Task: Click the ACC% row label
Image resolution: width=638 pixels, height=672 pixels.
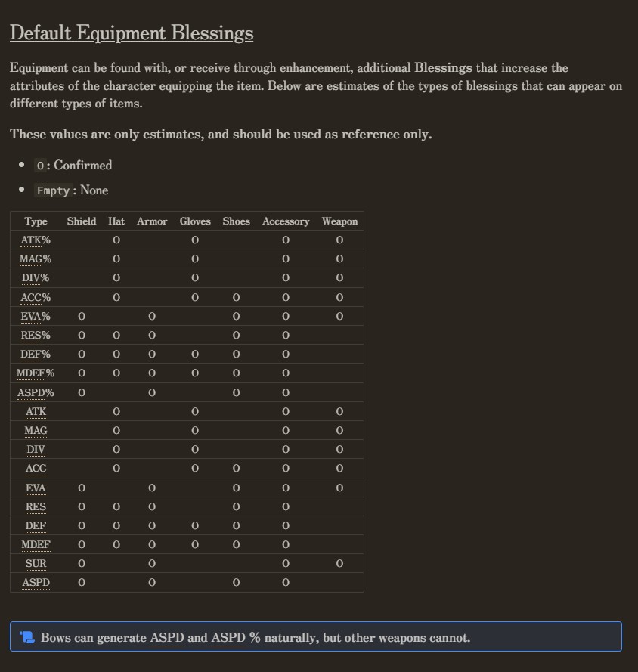Action: coord(36,297)
